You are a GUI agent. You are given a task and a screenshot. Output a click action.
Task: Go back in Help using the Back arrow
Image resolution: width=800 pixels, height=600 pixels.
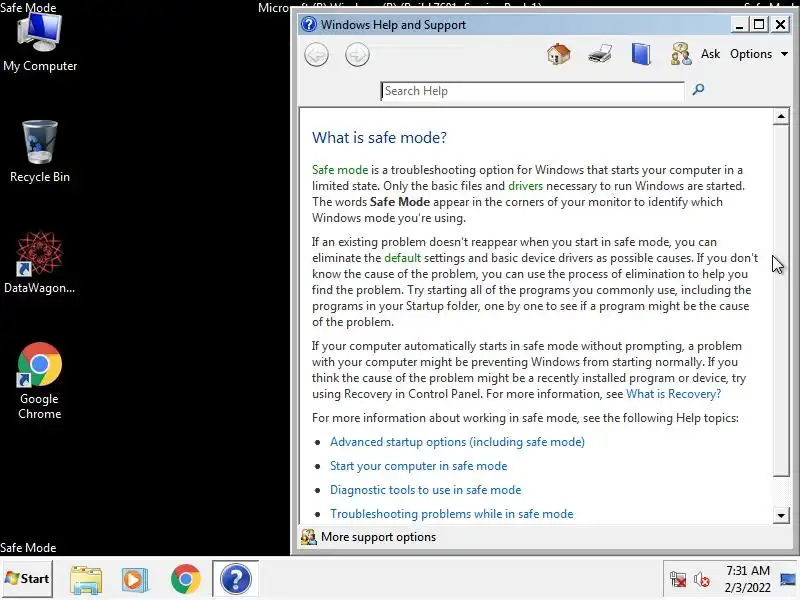(x=316, y=55)
